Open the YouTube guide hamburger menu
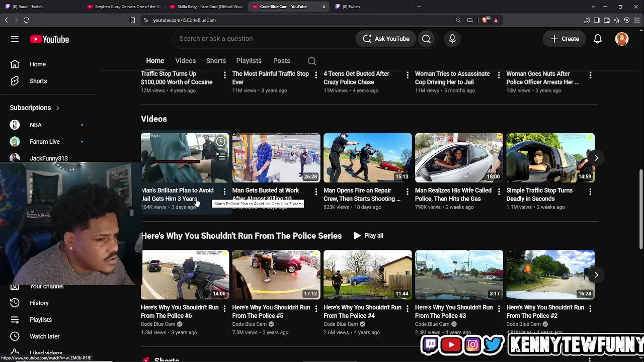The width and height of the screenshot is (644, 362). point(15,39)
